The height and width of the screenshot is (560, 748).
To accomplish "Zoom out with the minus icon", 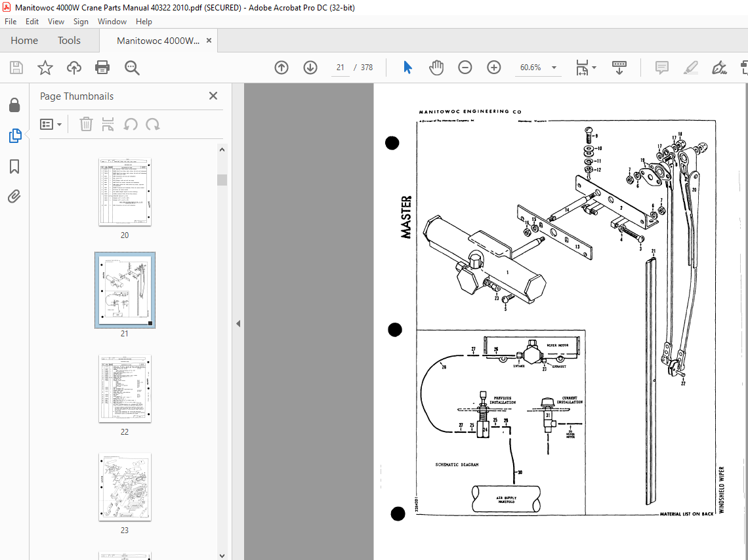I will pyautogui.click(x=465, y=68).
